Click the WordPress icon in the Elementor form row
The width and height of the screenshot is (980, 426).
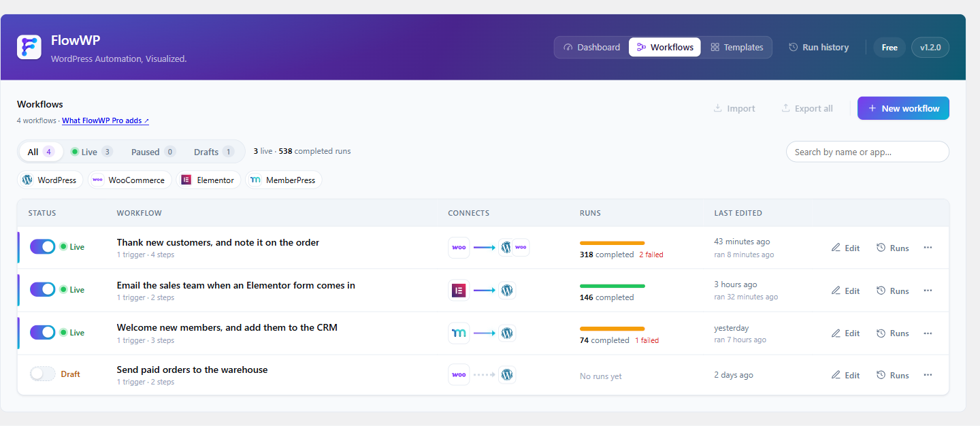507,291
